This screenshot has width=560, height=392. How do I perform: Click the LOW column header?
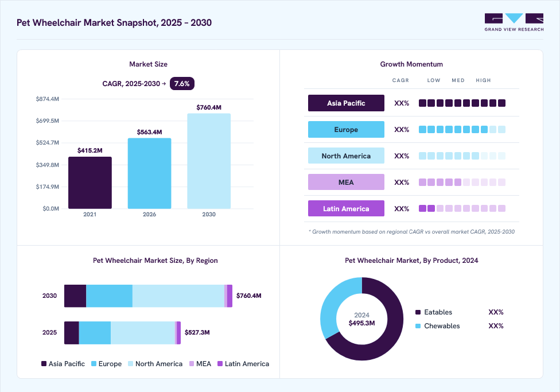(434, 80)
